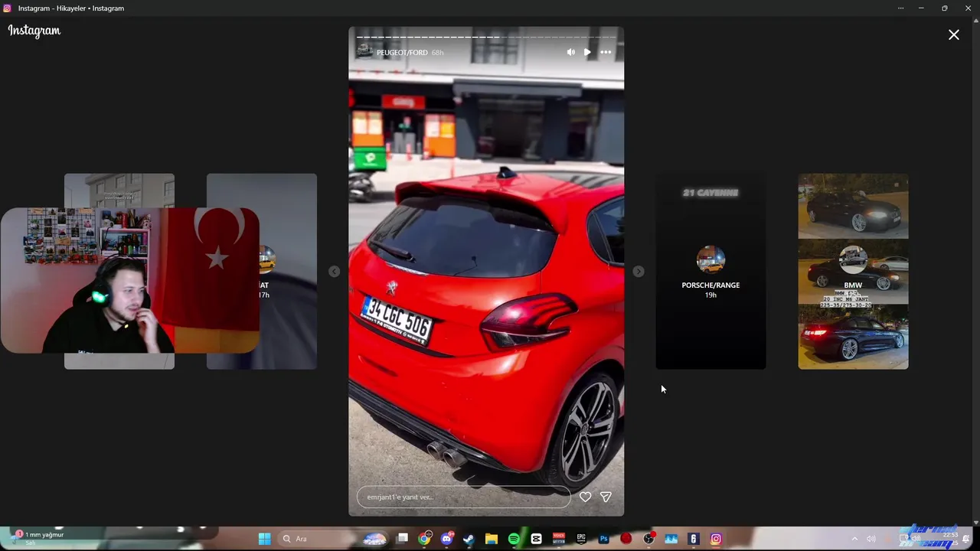980x551 pixels.
Task: Open the Windows Start menu
Action: click(264, 539)
